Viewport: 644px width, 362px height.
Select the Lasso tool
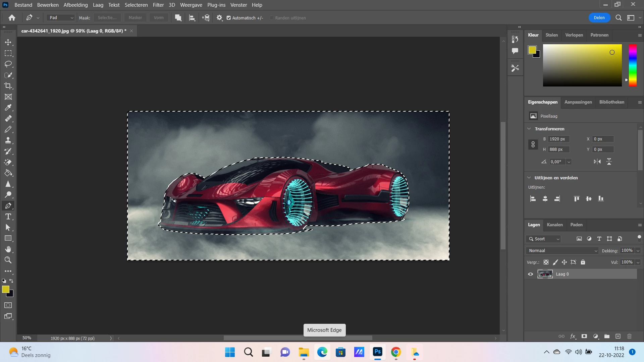coord(8,64)
